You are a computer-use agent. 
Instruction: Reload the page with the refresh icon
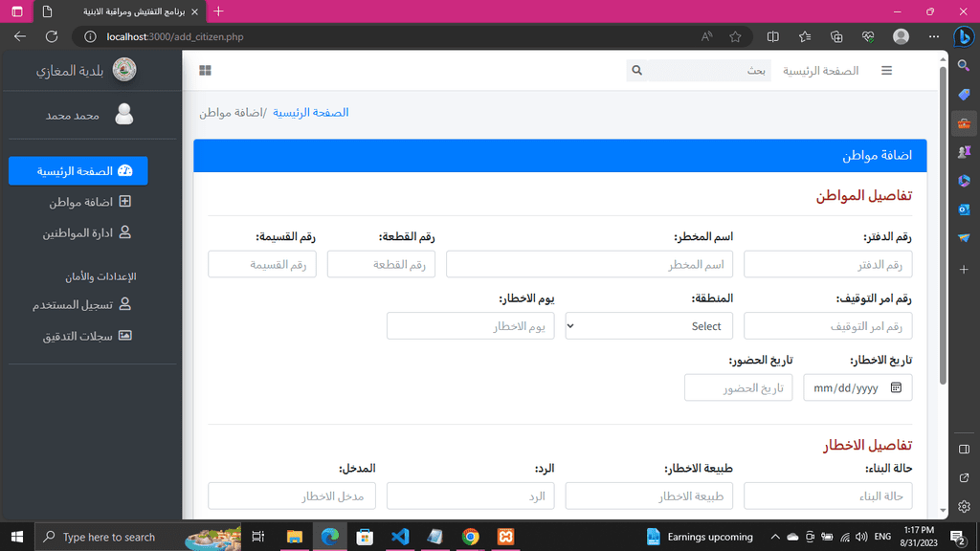coord(52,36)
